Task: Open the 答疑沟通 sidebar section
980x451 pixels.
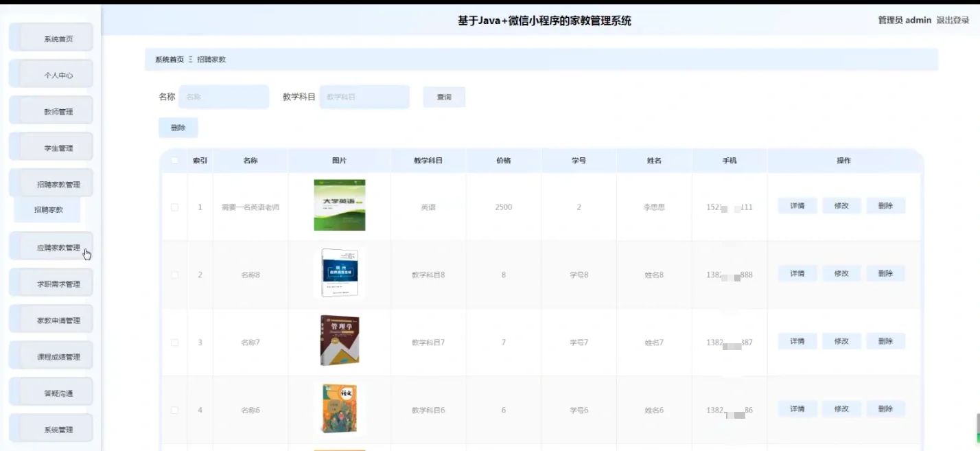Action: [50, 391]
